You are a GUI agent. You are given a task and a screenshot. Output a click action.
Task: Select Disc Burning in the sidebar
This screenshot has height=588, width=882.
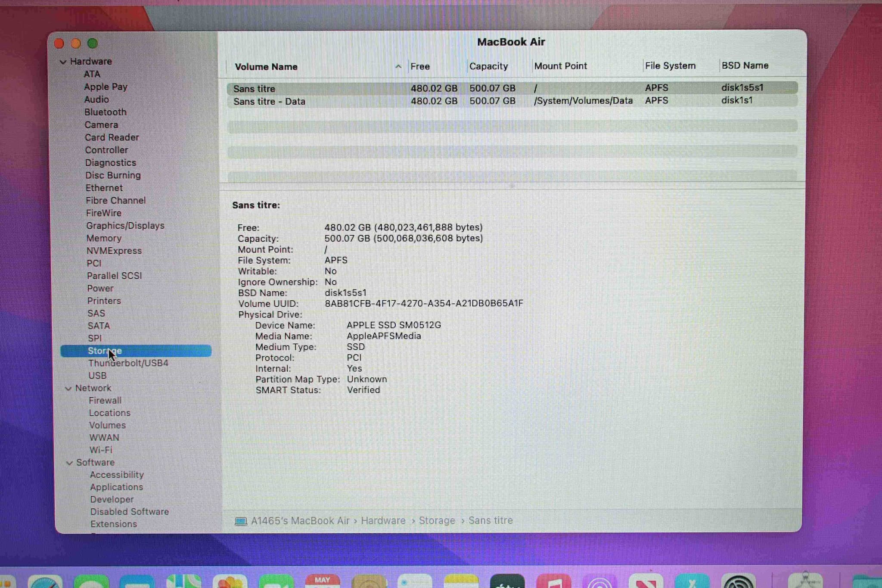[x=113, y=175]
